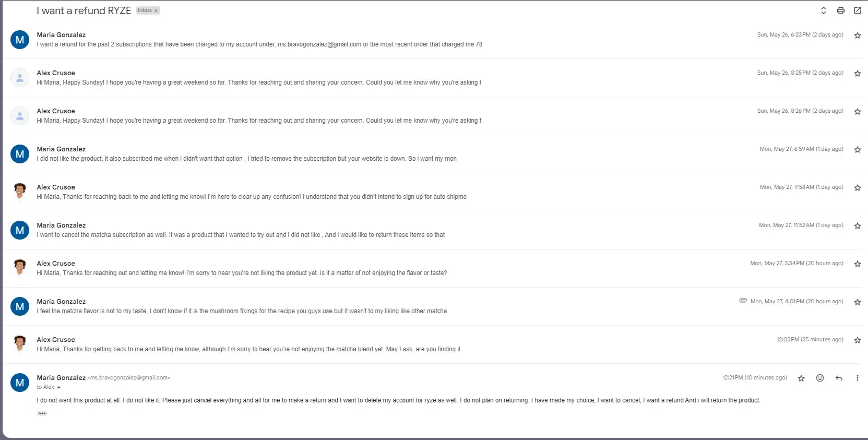Screen dimensions: 868x440
Task: Expand Maria's 6:59 AM message about the subscription
Action: click(x=246, y=159)
